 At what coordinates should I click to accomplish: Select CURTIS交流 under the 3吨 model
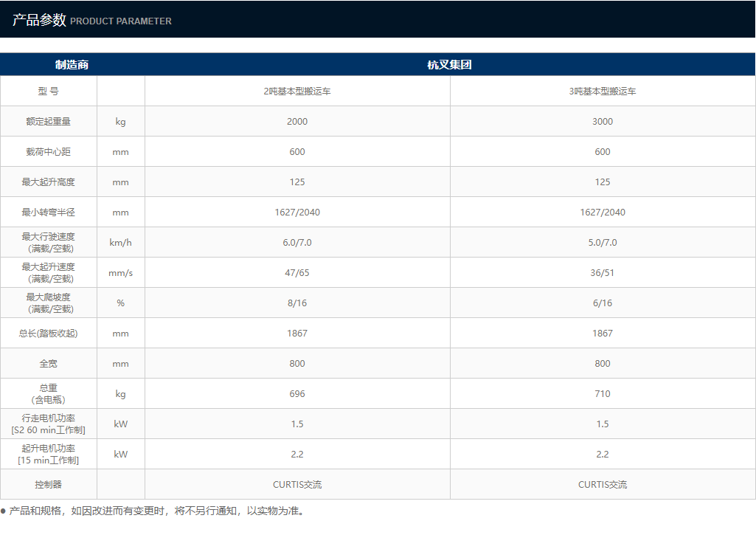click(602, 485)
